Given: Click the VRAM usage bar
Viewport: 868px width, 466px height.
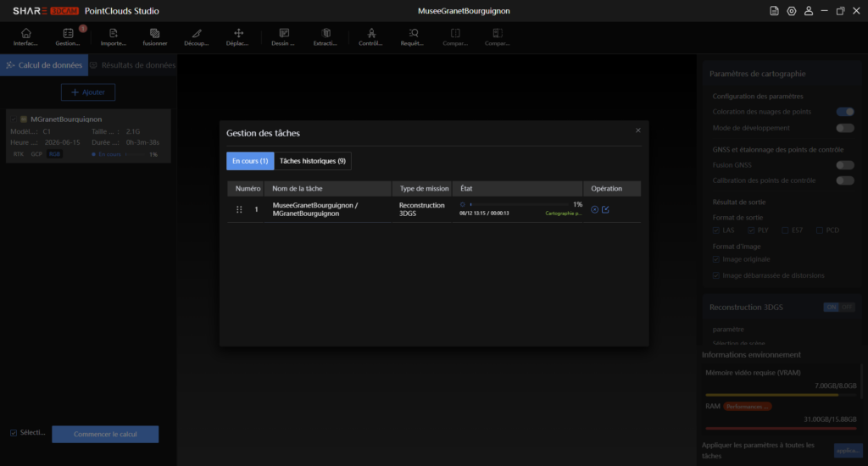Looking at the screenshot, I should pos(781,395).
